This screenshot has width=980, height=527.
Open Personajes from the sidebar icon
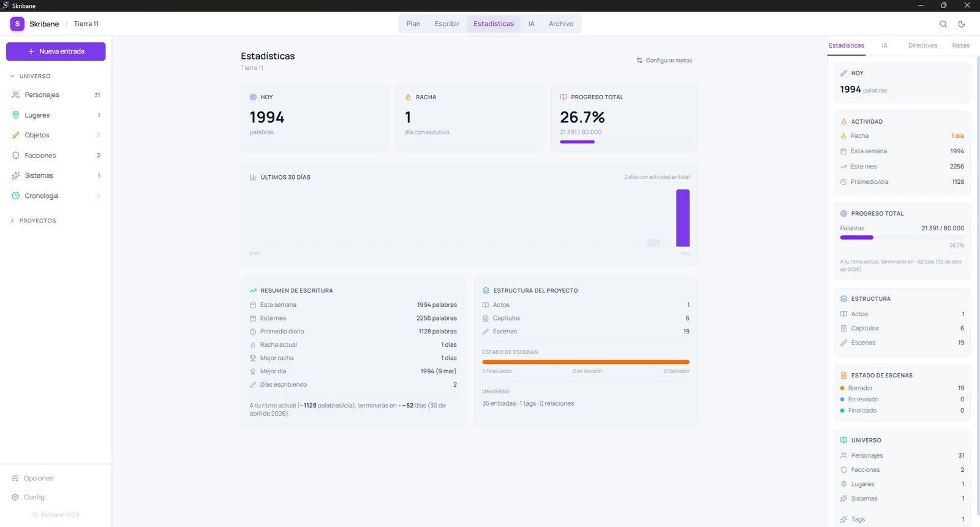16,95
